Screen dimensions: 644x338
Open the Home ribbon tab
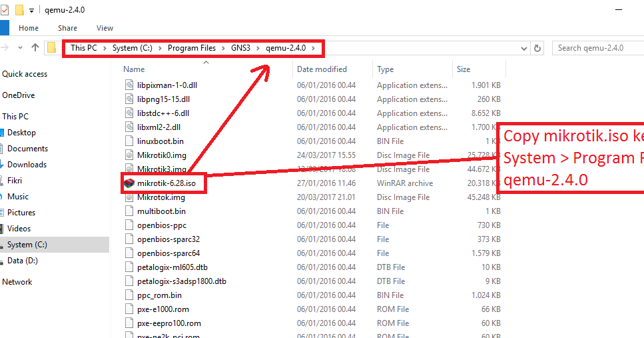pyautogui.click(x=29, y=28)
